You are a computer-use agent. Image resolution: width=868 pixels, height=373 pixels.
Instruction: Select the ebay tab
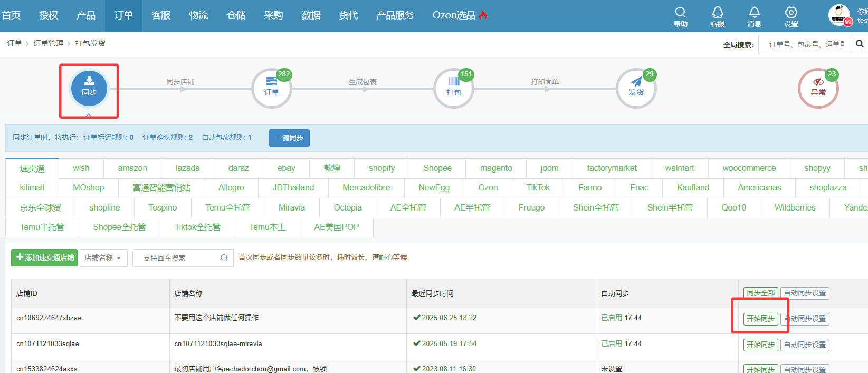[287, 168]
